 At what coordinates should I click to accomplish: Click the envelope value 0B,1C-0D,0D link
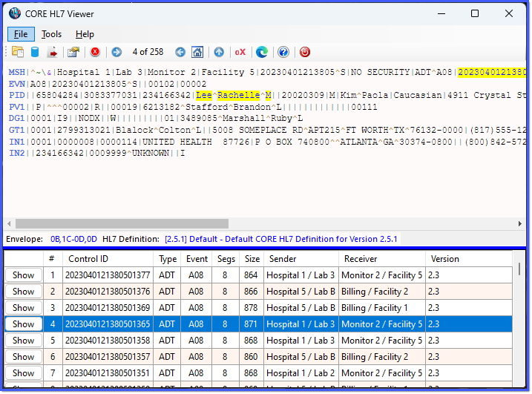[73, 239]
